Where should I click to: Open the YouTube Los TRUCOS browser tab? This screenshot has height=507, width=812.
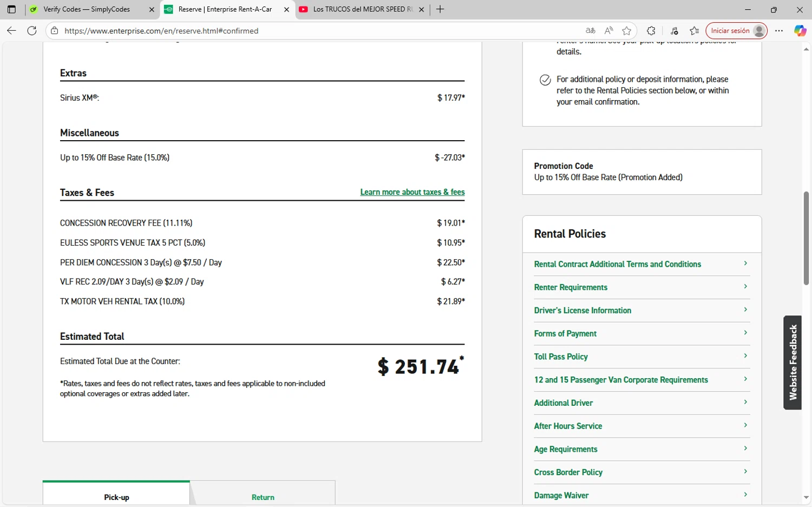pyautogui.click(x=358, y=9)
